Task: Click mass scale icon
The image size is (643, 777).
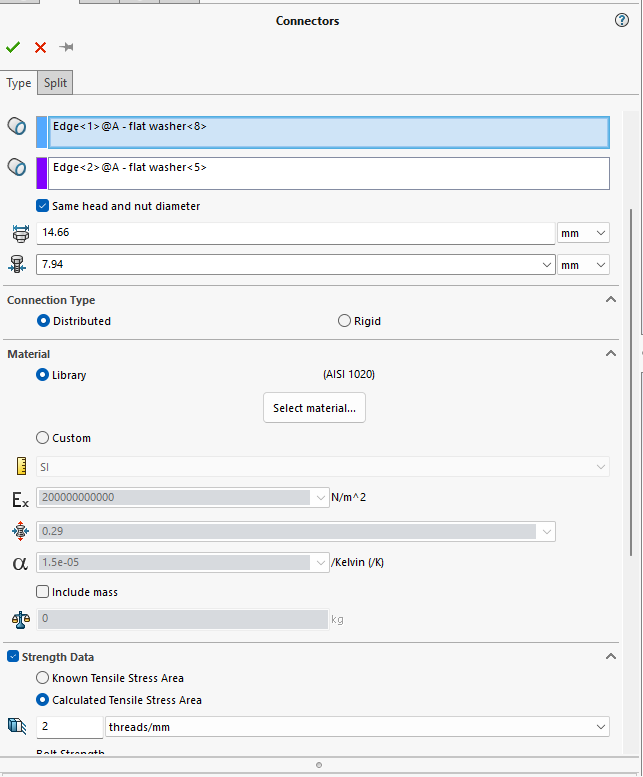Action: (21, 619)
